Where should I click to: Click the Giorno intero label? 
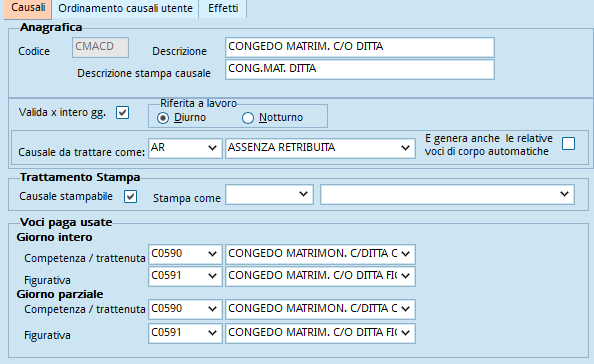pos(54,237)
